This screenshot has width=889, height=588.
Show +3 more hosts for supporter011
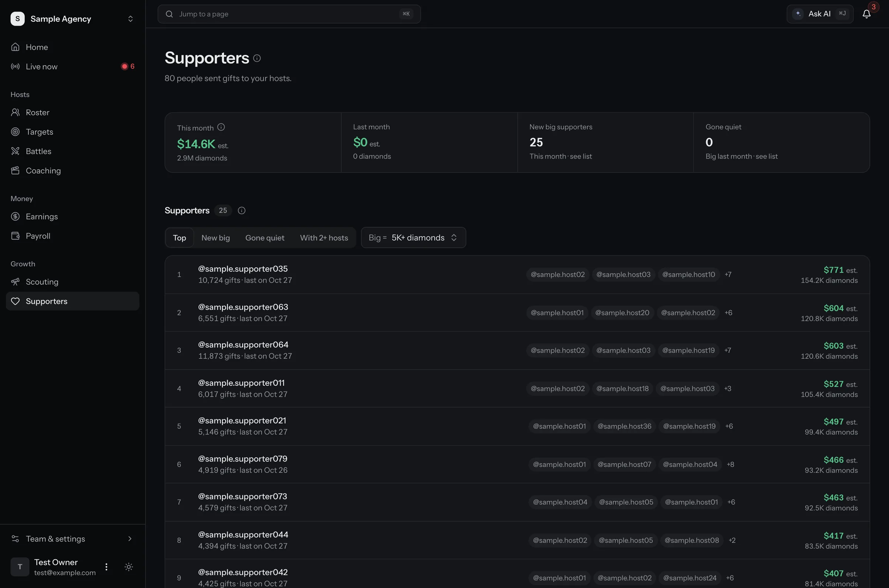727,389
